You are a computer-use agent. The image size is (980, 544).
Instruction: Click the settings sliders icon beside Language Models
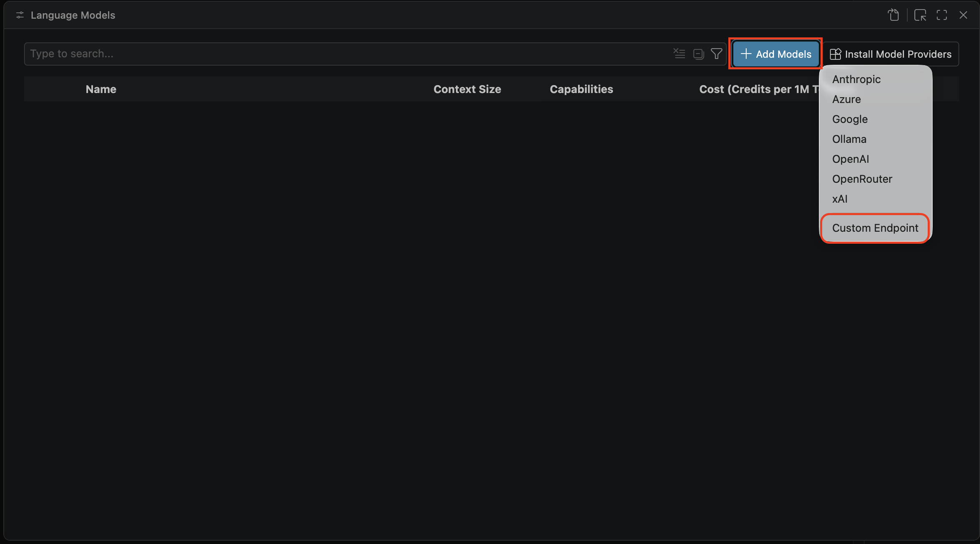tap(20, 15)
